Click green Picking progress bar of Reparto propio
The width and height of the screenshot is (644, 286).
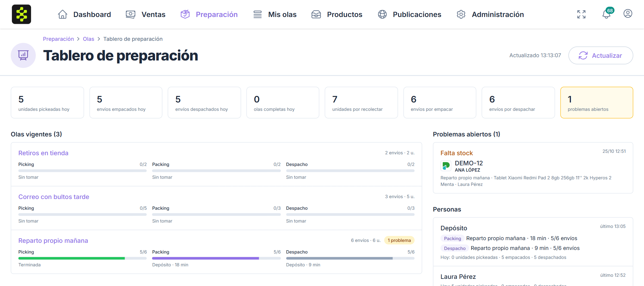click(x=83, y=258)
